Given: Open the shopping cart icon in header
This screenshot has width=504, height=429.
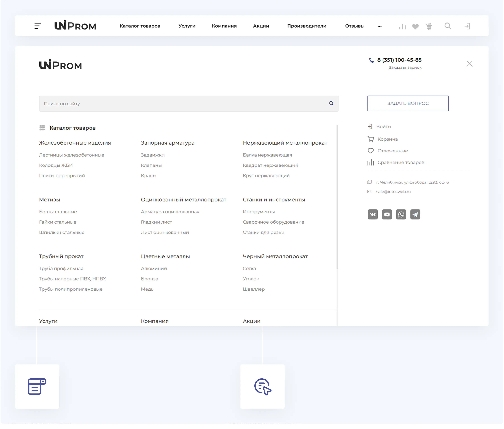Looking at the screenshot, I should [x=429, y=26].
